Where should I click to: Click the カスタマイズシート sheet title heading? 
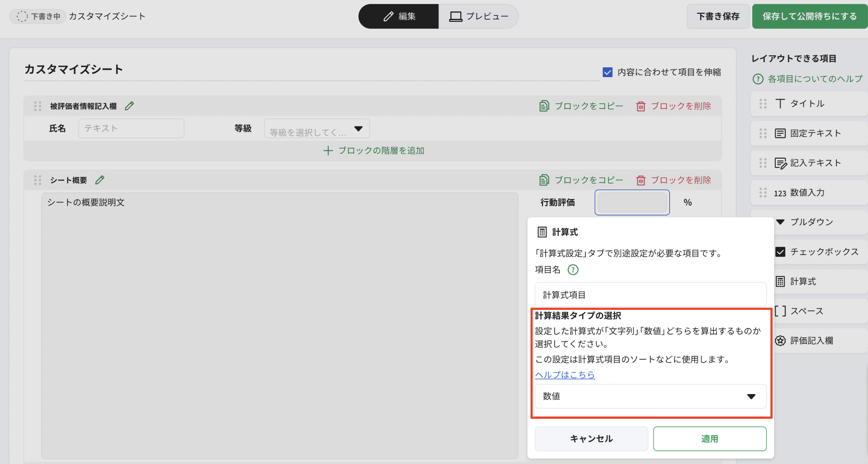(x=74, y=69)
